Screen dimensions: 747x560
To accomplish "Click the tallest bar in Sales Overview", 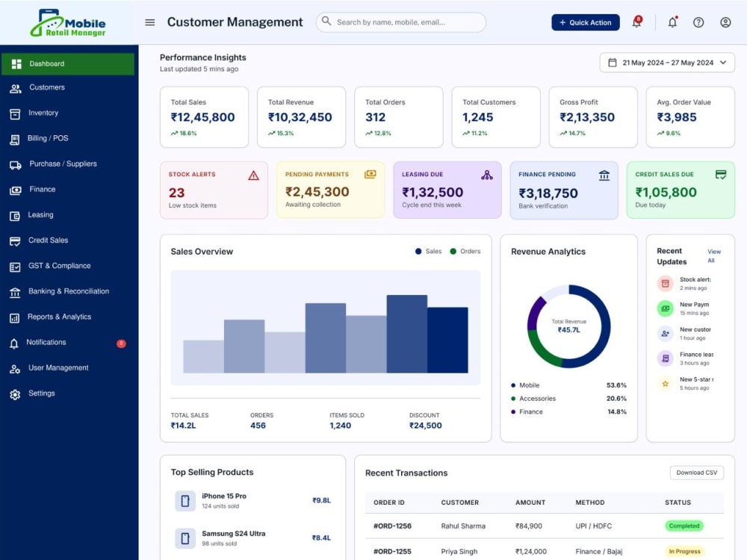I will coord(407,334).
